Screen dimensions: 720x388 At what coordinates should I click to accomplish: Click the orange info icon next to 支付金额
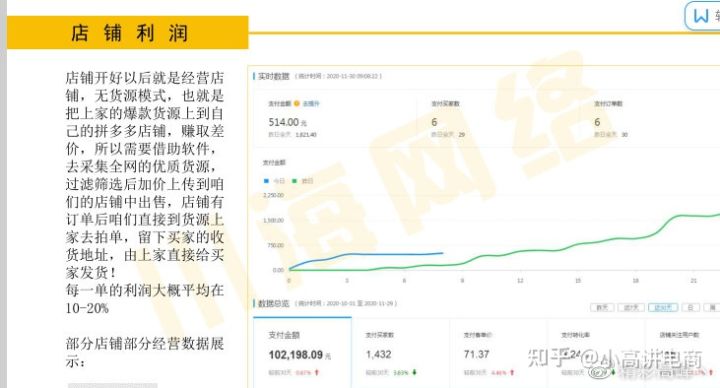pos(297,104)
